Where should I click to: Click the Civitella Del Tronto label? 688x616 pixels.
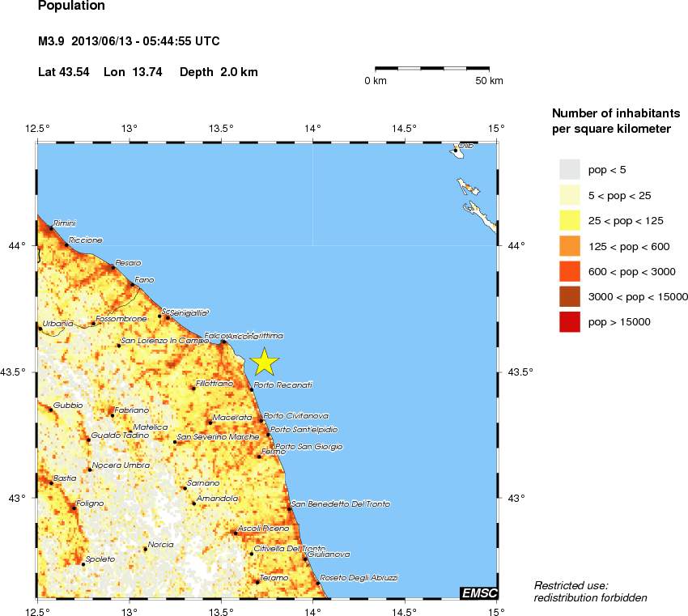[290, 549]
